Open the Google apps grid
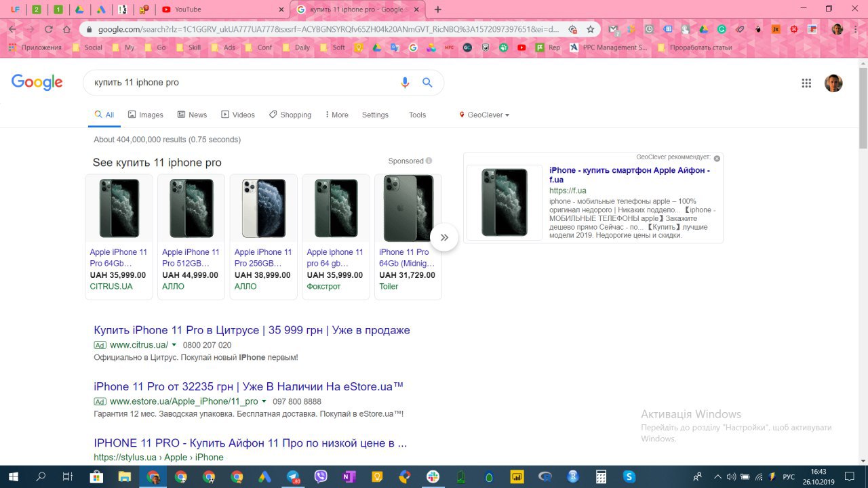Screen dimensions: 868x488 pyautogui.click(x=806, y=83)
